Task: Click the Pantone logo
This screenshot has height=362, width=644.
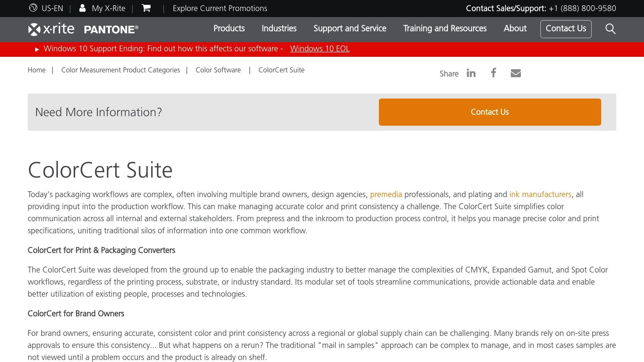Action: pyautogui.click(x=111, y=30)
